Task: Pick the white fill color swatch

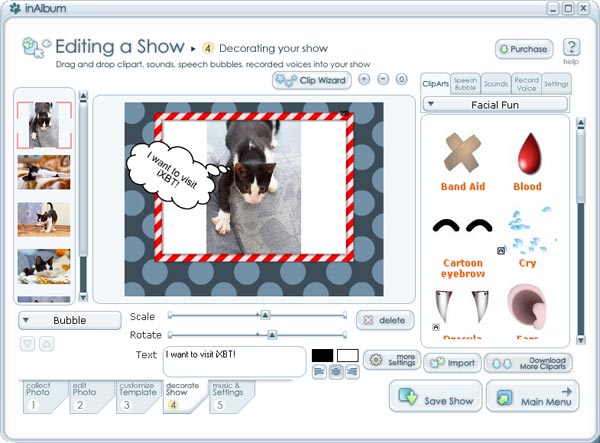Action: pos(347,355)
